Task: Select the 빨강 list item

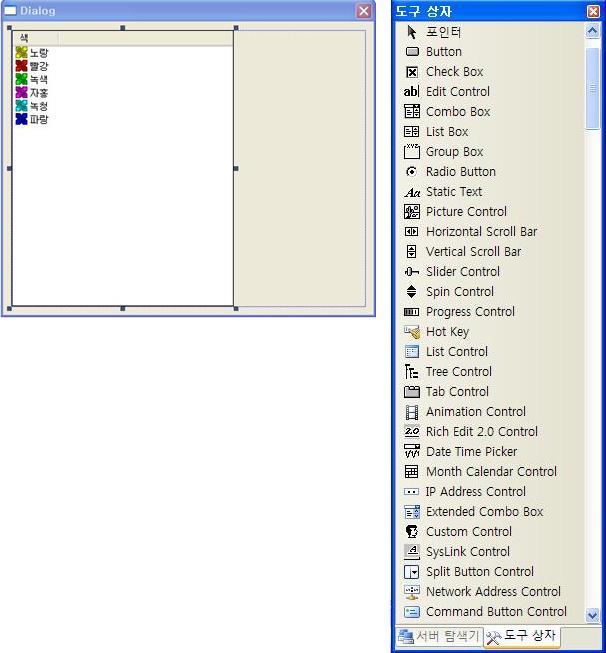Action: [x=32, y=66]
